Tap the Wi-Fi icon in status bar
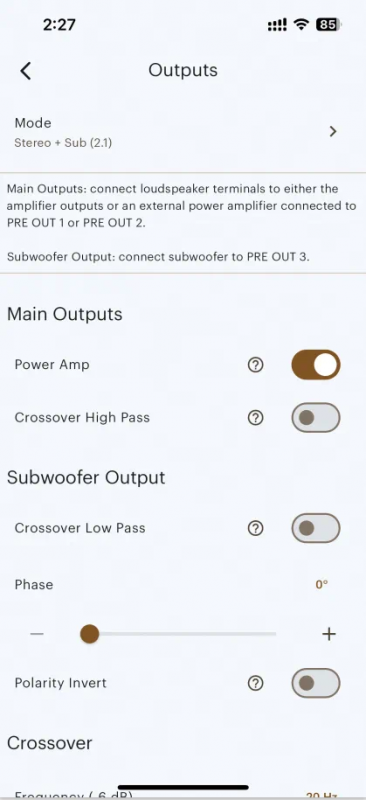Screen dimensions: 366x800 click(302, 25)
